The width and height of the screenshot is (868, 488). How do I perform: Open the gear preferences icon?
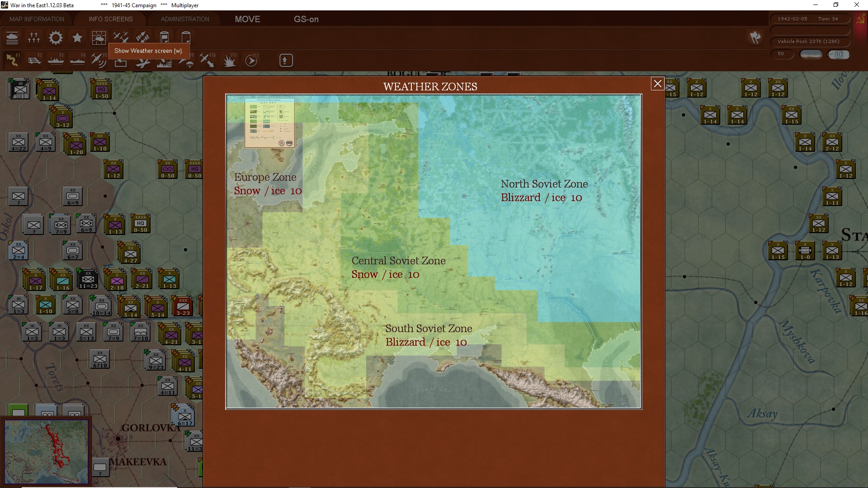point(56,38)
